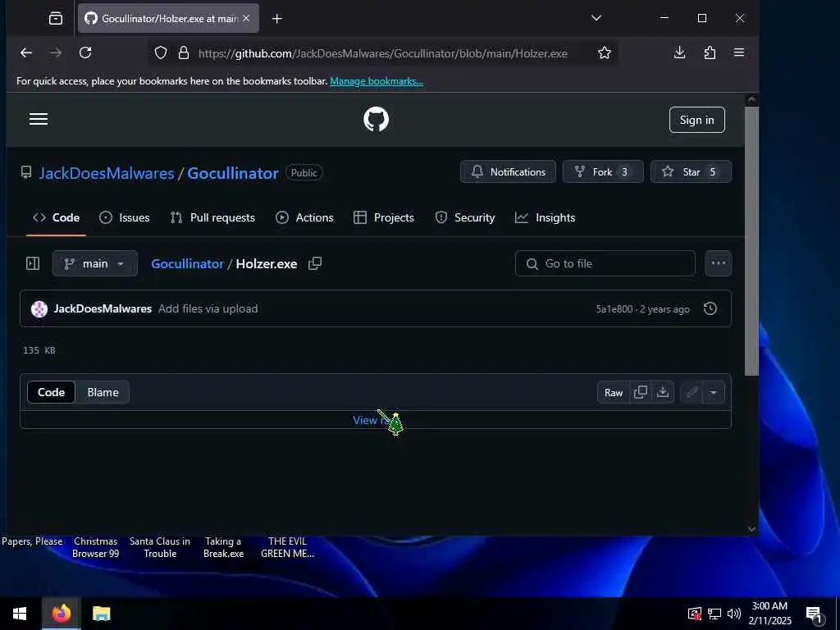Expand the file tree side panel

(33, 263)
